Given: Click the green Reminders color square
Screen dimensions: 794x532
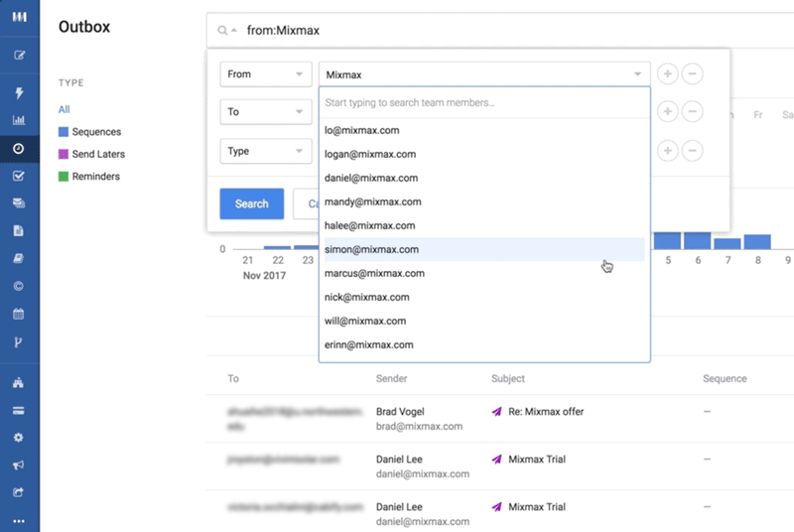Looking at the screenshot, I should 64,177.
